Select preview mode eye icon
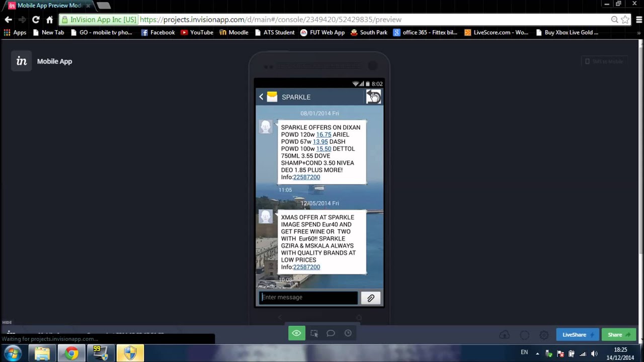Screen dimensions: 644x362 pyautogui.click(x=296, y=333)
